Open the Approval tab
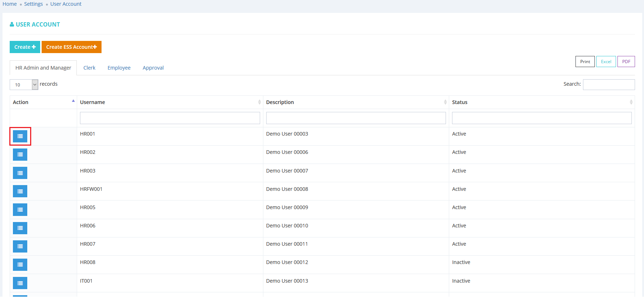The width and height of the screenshot is (644, 297). [x=153, y=68]
